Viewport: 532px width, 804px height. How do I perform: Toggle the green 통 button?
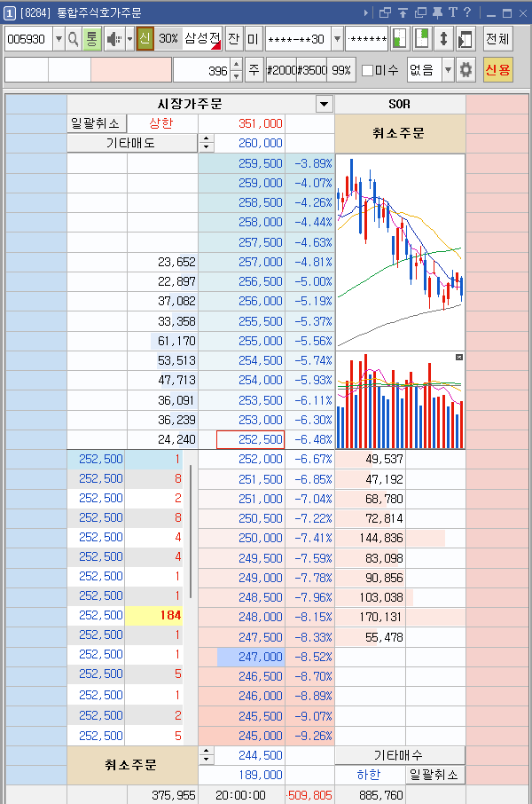91,39
